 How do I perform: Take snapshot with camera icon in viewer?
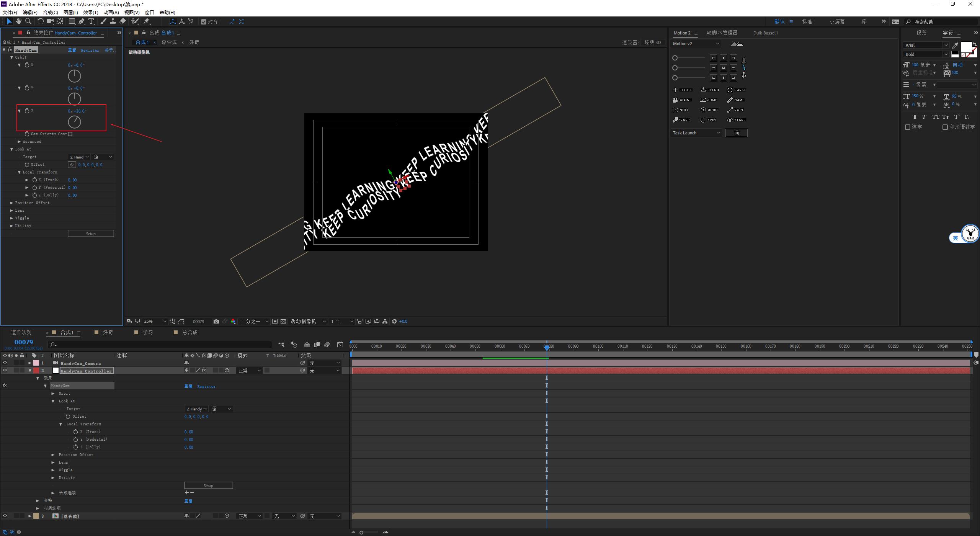216,322
